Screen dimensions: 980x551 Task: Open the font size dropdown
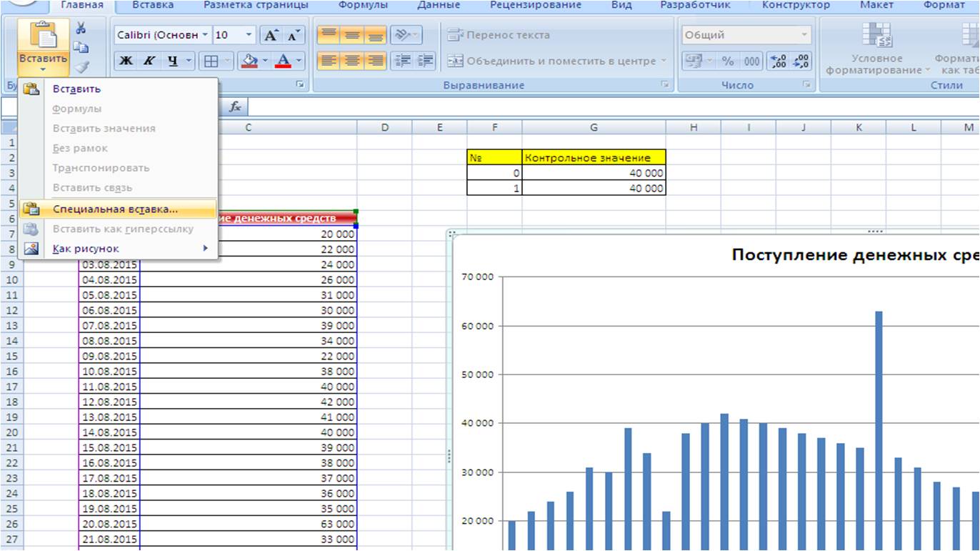click(x=249, y=35)
